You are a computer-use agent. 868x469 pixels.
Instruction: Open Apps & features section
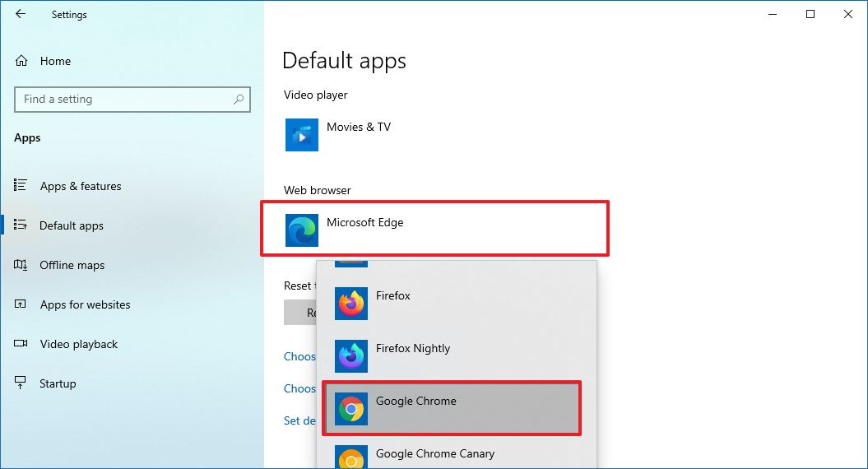pyautogui.click(x=81, y=186)
